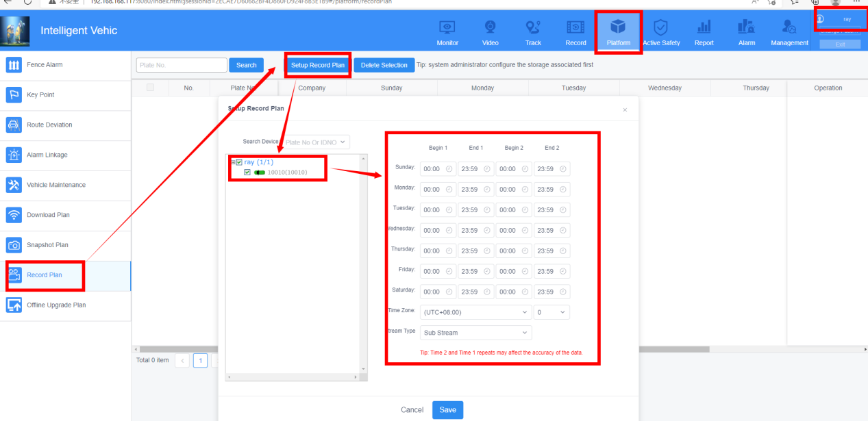This screenshot has width=868, height=421.
Task: Click the green vehicle icon beside 10010
Action: point(260,173)
